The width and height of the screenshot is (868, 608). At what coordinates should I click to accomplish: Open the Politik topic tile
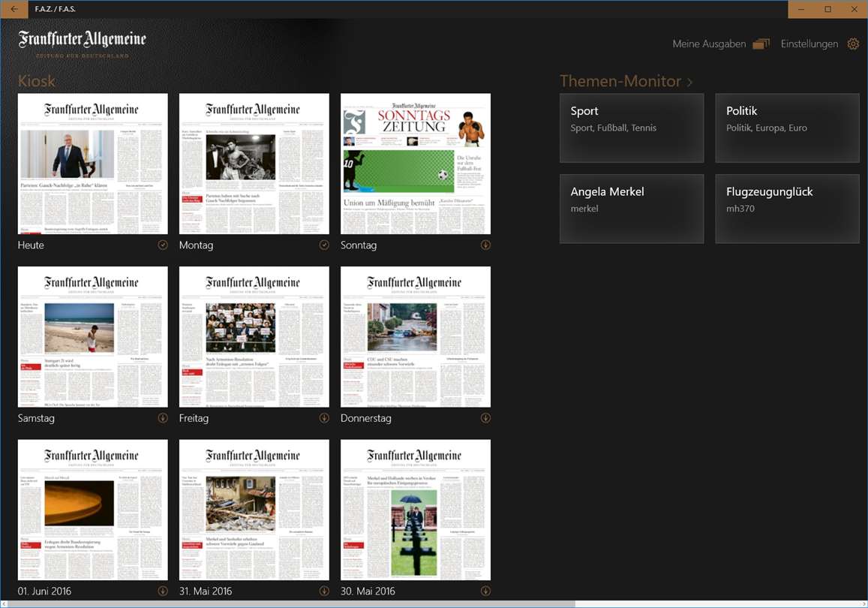click(x=787, y=128)
